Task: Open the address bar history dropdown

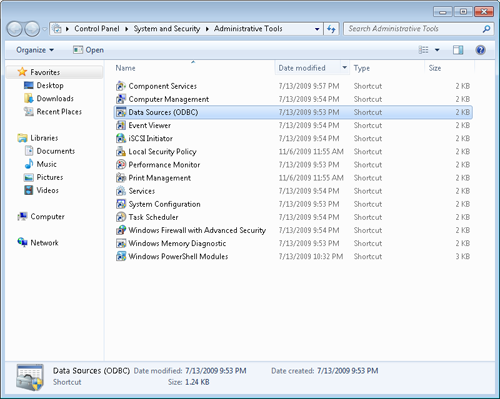Action: click(x=317, y=29)
